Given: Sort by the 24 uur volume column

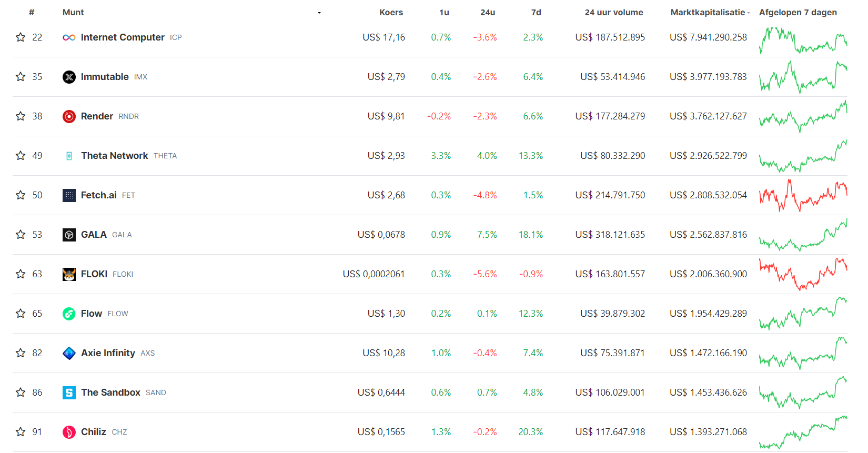Looking at the screenshot, I should click(613, 12).
